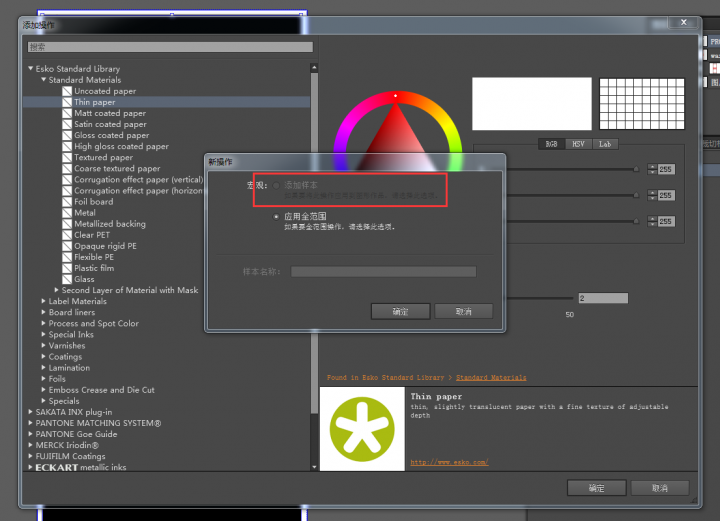Pick the Metal material icon
Screen dimensions: 720x521
(x=67, y=213)
